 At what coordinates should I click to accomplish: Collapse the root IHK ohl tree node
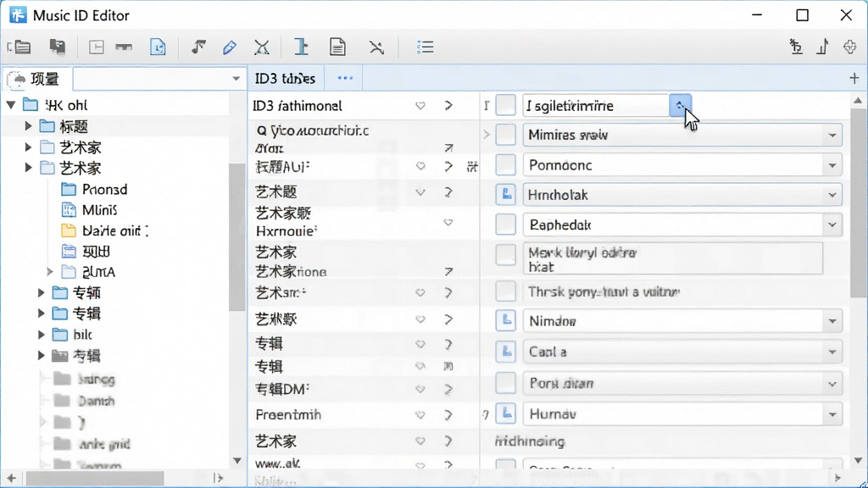pyautogui.click(x=11, y=105)
